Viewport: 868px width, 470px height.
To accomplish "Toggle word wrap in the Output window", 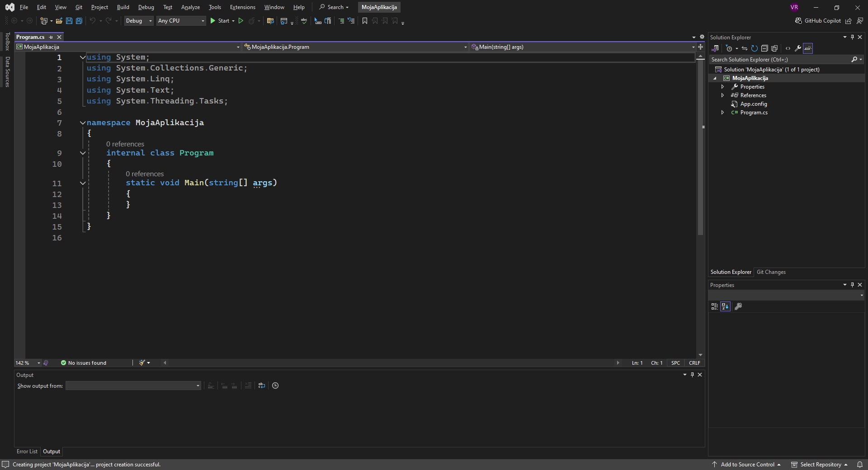I will pos(262,385).
